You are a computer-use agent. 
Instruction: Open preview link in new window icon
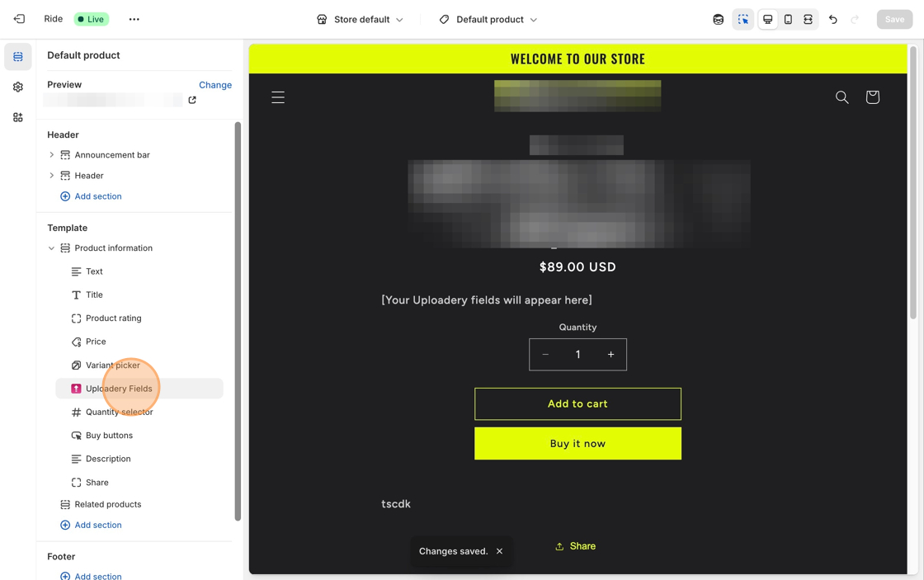tap(192, 100)
